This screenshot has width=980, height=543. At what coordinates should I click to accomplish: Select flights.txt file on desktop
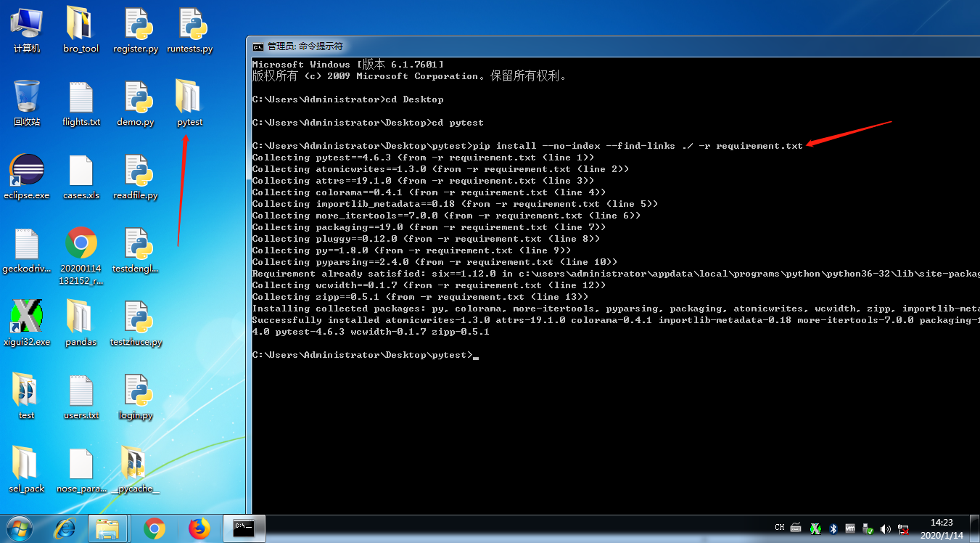pos(81,102)
